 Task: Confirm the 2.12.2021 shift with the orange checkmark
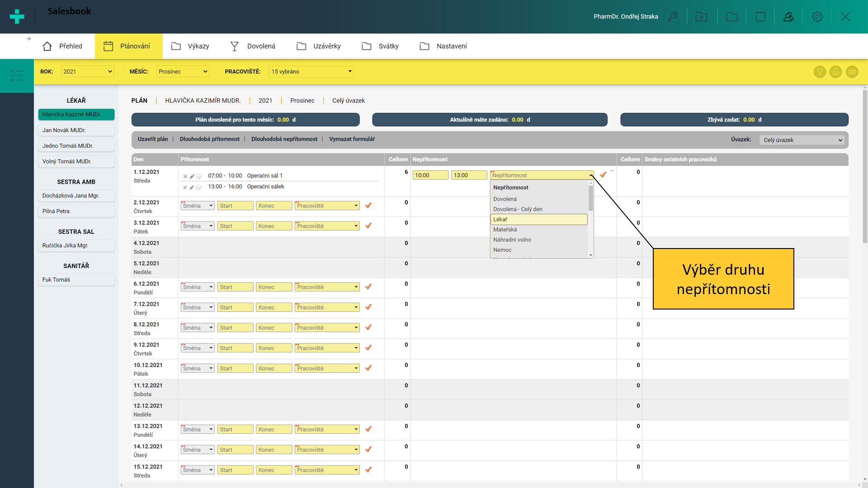click(368, 206)
